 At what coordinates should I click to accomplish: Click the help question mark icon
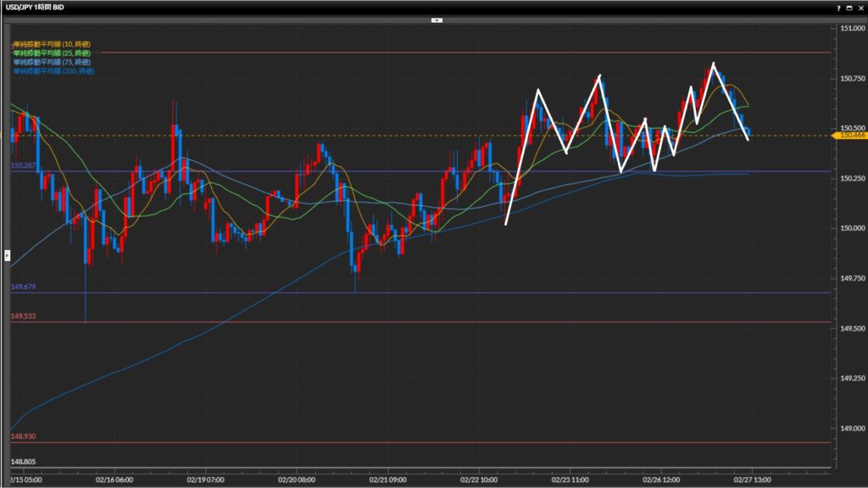click(x=837, y=7)
